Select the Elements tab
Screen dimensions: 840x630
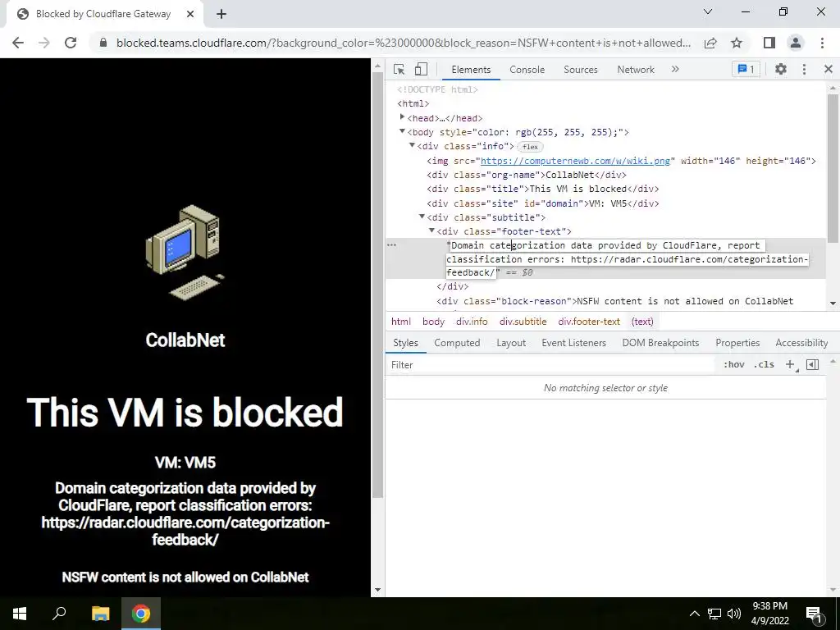pos(471,70)
